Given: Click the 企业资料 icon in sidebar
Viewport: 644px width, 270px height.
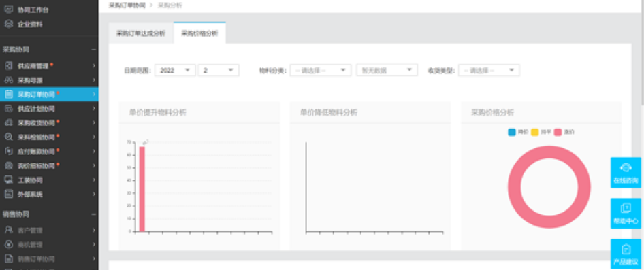Looking at the screenshot, I should 9,24.
